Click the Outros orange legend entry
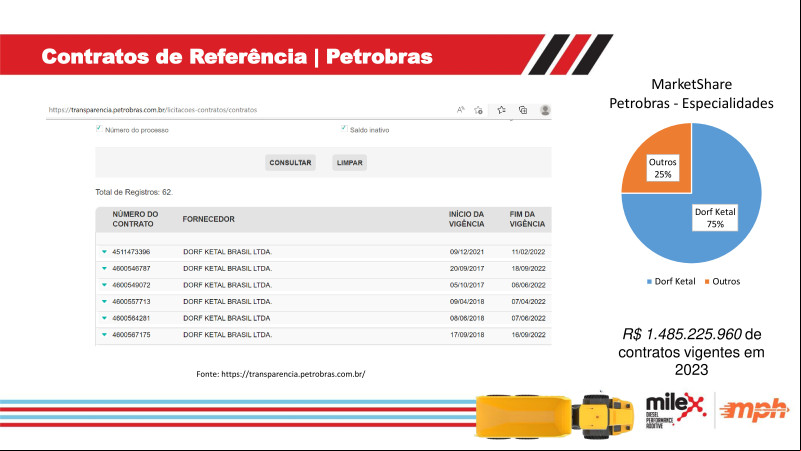Image resolution: width=801 pixels, height=451 pixels. pos(722,281)
